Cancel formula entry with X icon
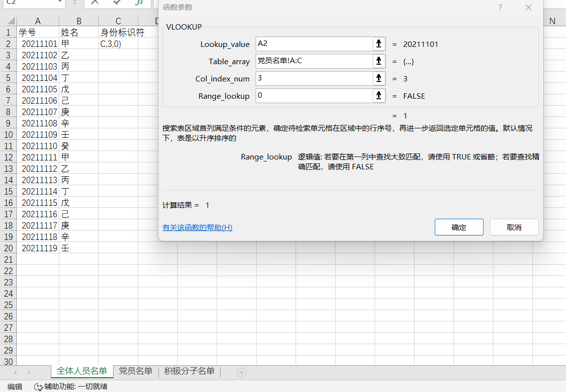Viewport: 566px width, 392px height. pos(95,2)
